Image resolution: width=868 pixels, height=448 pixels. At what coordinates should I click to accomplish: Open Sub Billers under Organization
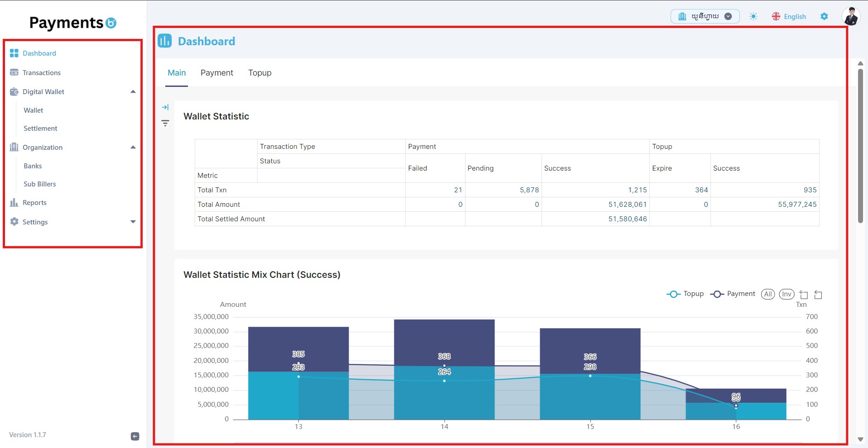[40, 184]
